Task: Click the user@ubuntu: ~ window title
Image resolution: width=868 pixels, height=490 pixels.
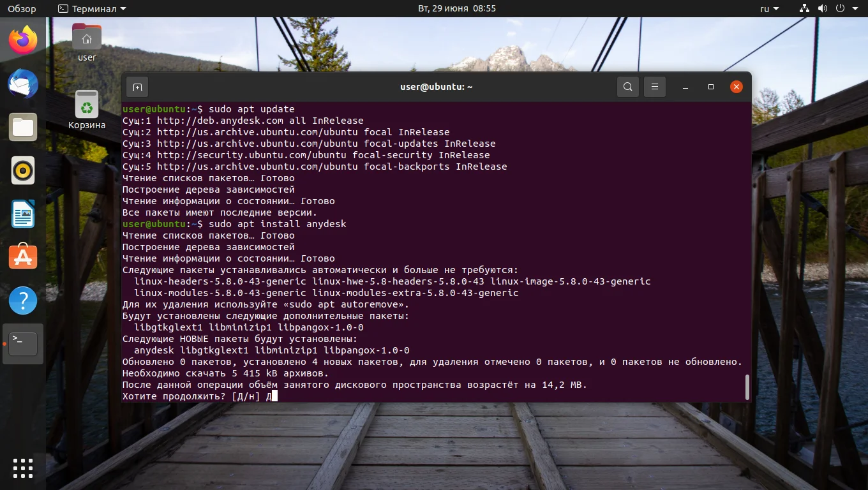Action: 437,87
